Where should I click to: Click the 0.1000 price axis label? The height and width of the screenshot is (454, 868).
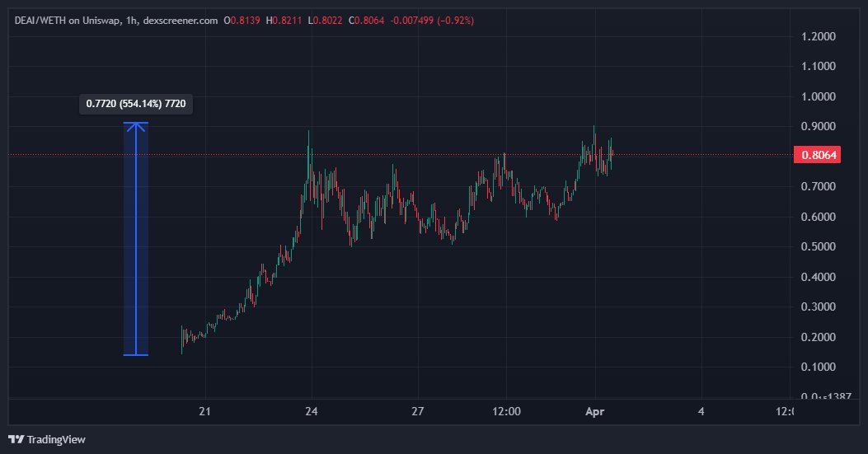[819, 367]
